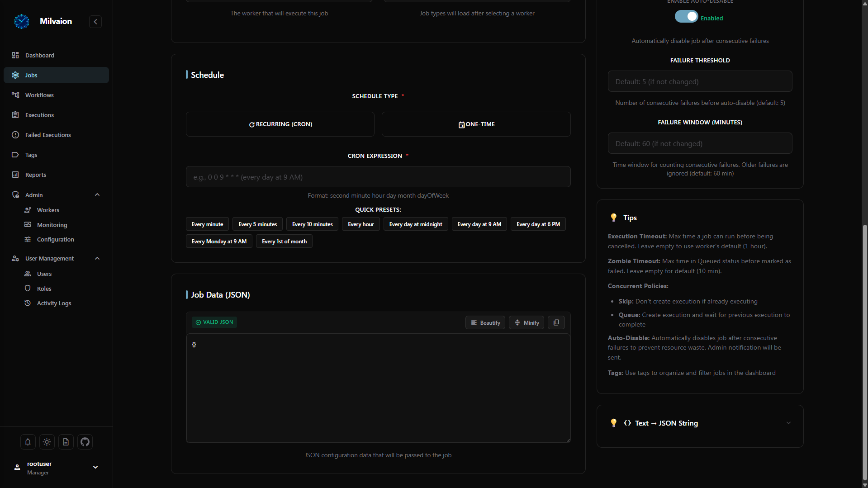This screenshot has width=868, height=488.
Task: Click the Executions list icon
Action: pyautogui.click(x=15, y=115)
